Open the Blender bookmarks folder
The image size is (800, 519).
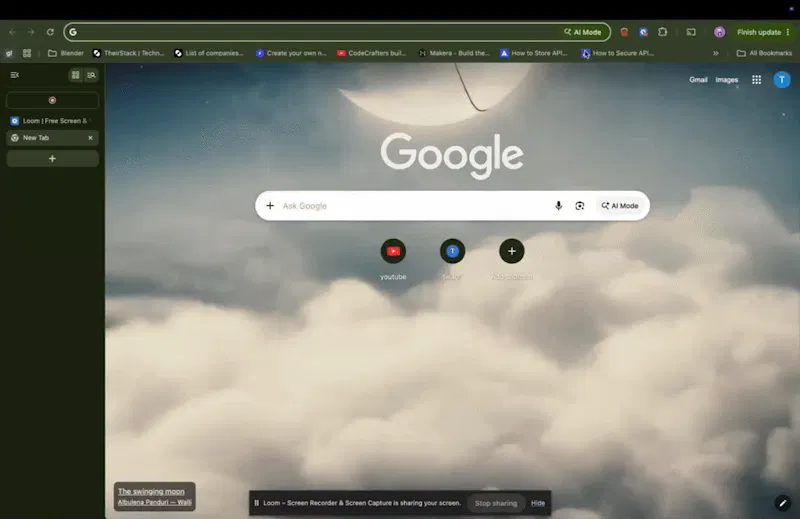coord(66,53)
